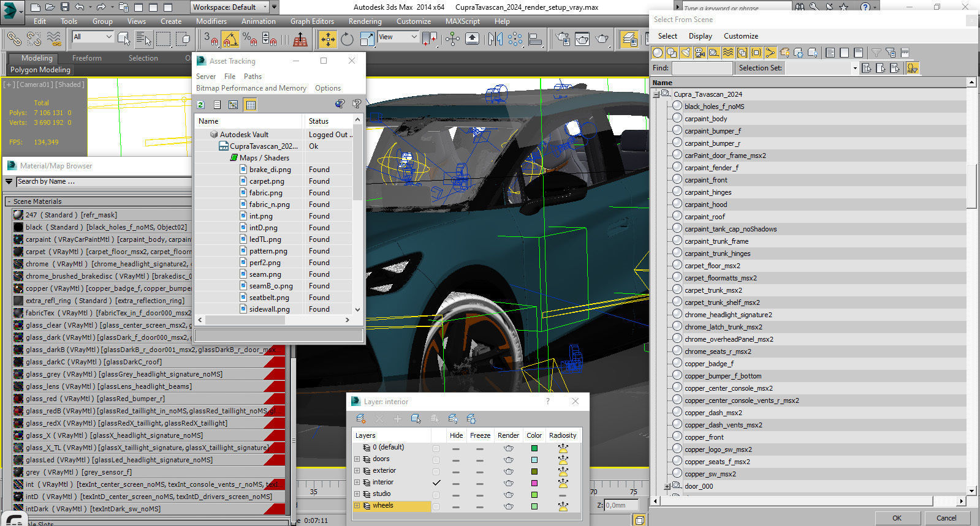Image resolution: width=980 pixels, height=526 pixels.
Task: Click OK in Select From Scene
Action: 897,517
